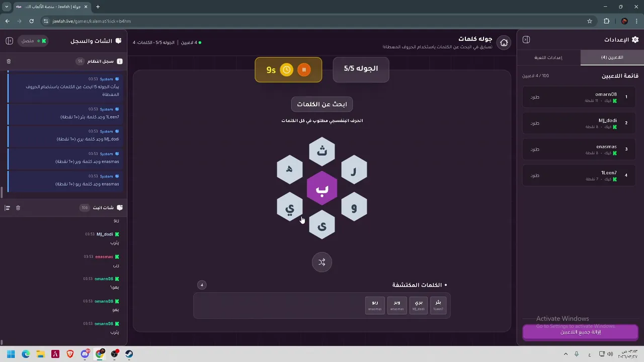Open the Chrome three-dot menu
The image size is (644, 362).
(x=636, y=21)
